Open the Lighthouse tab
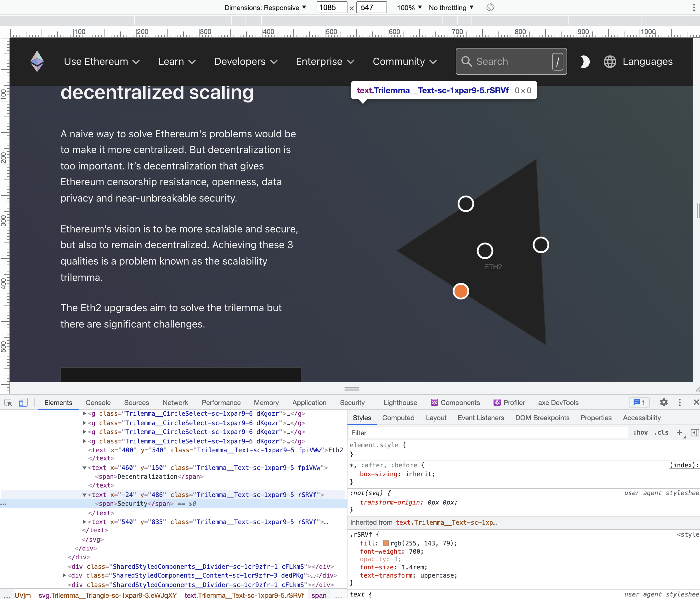This screenshot has width=700, height=599. pyautogui.click(x=400, y=402)
